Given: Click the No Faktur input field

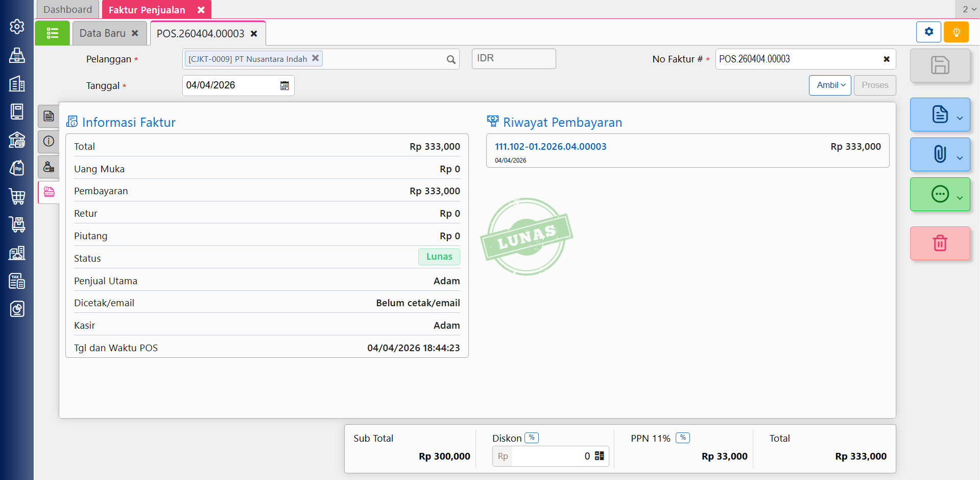Looking at the screenshot, I should 797,59.
